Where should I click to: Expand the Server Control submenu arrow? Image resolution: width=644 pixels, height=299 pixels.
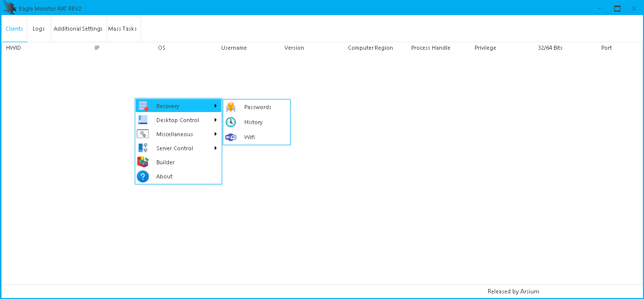[x=216, y=148]
